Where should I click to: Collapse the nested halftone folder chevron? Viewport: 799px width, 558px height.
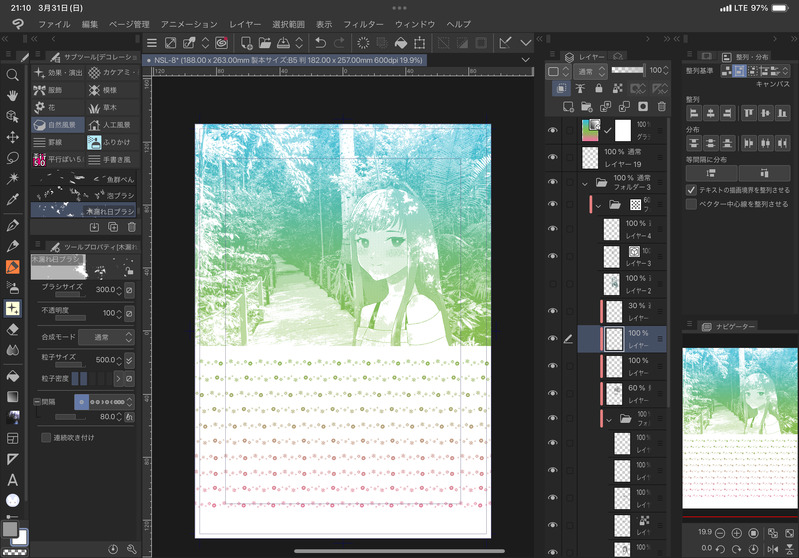tap(598, 205)
